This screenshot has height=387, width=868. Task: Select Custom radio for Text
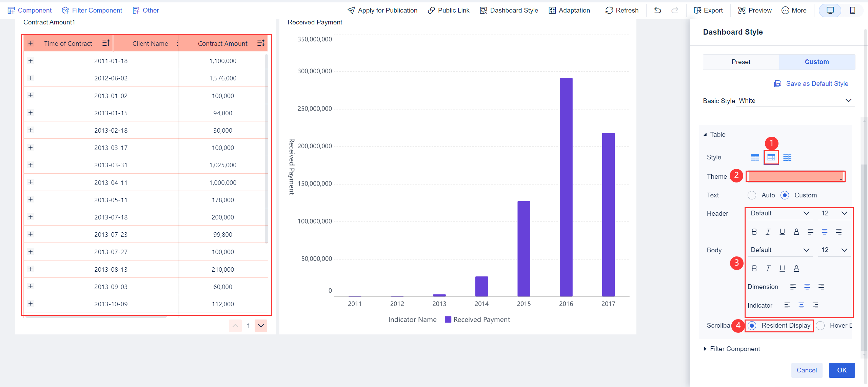tap(785, 195)
